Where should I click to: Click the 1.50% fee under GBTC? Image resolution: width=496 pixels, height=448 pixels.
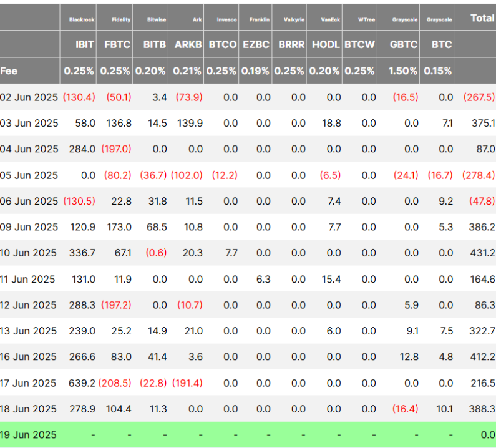(x=403, y=71)
